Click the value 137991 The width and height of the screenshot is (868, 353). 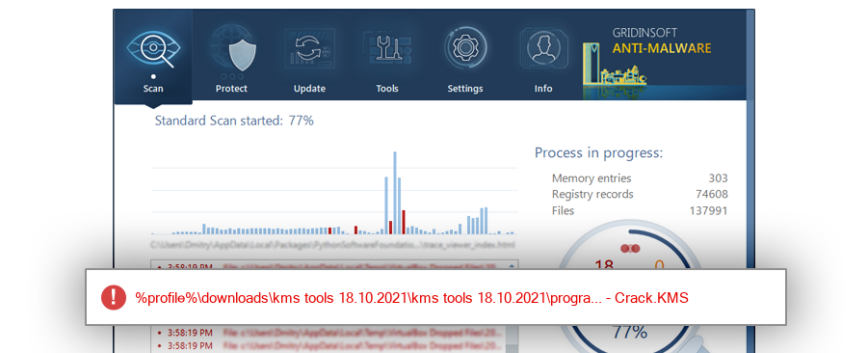point(709,210)
